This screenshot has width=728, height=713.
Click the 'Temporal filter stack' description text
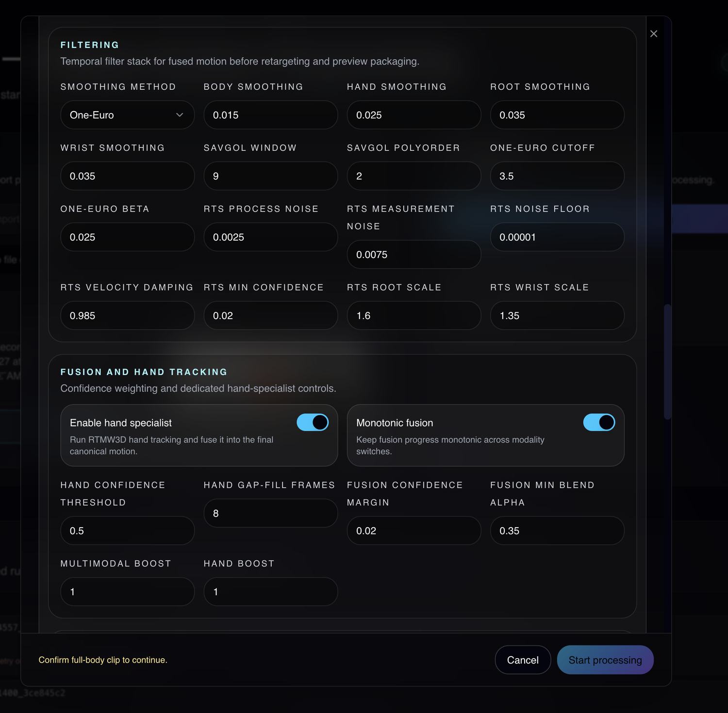pos(240,62)
